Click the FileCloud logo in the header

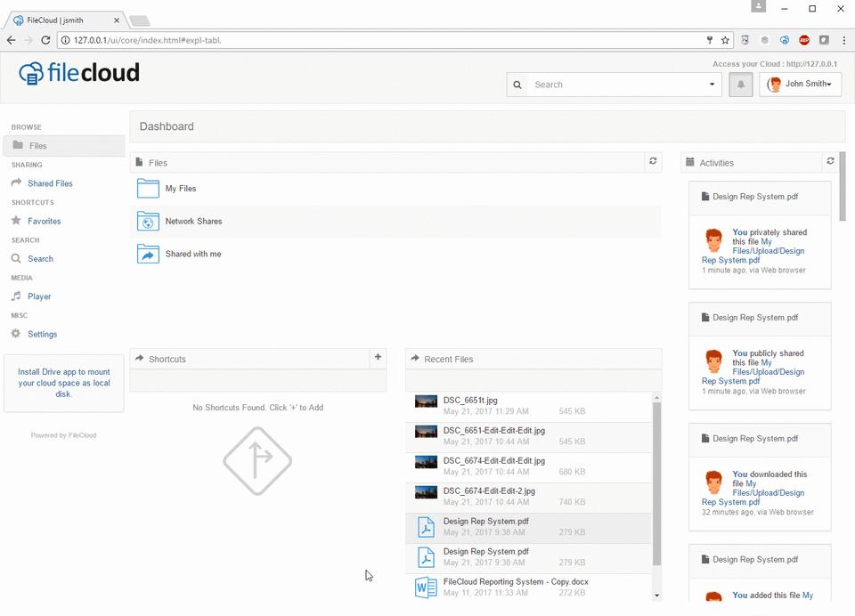coord(77,74)
